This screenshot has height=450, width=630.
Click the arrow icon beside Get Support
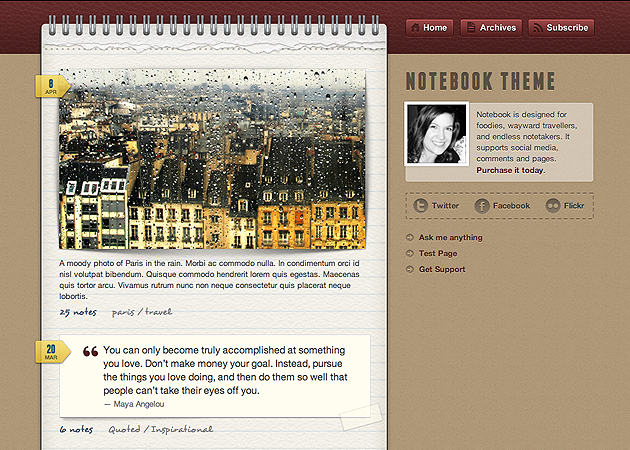tap(410, 270)
